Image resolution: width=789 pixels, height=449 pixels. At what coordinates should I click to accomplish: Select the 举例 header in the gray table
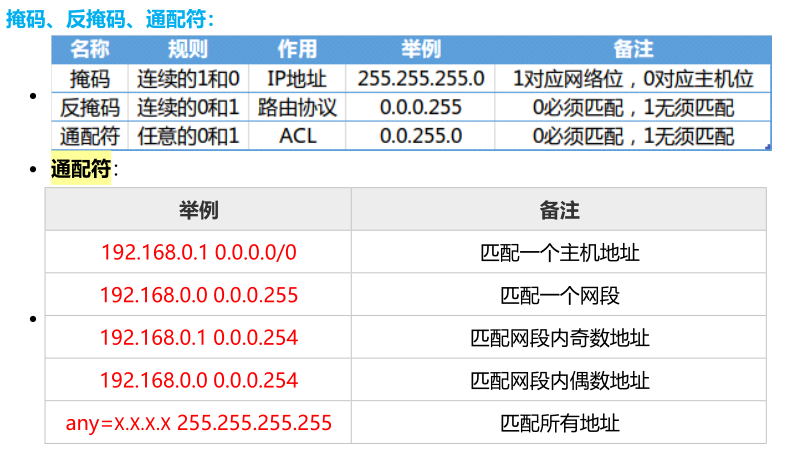[199, 210]
